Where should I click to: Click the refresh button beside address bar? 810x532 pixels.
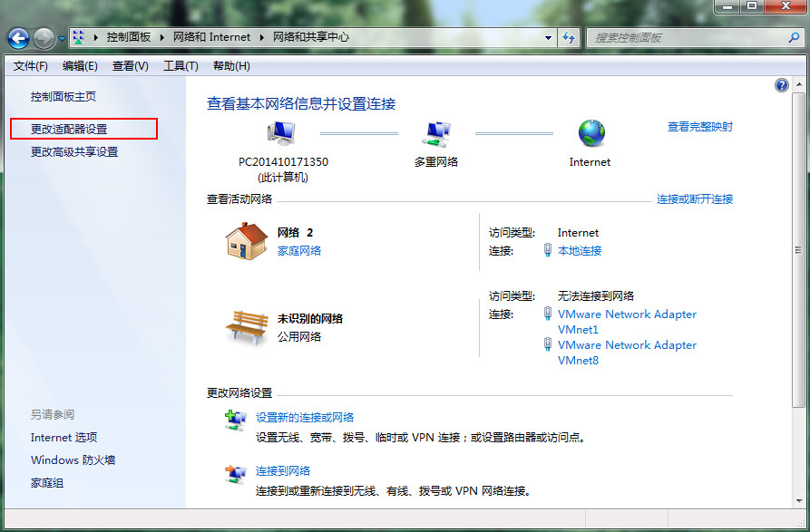click(570, 38)
